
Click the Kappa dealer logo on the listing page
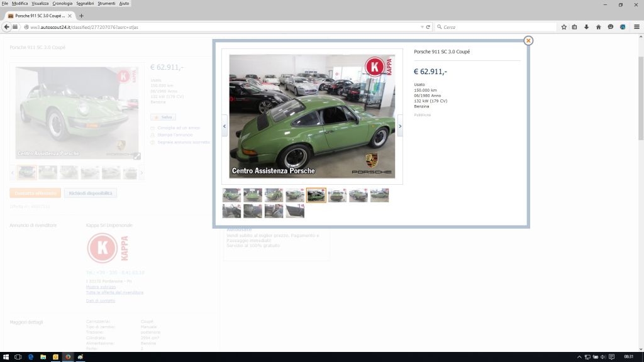tap(108, 248)
